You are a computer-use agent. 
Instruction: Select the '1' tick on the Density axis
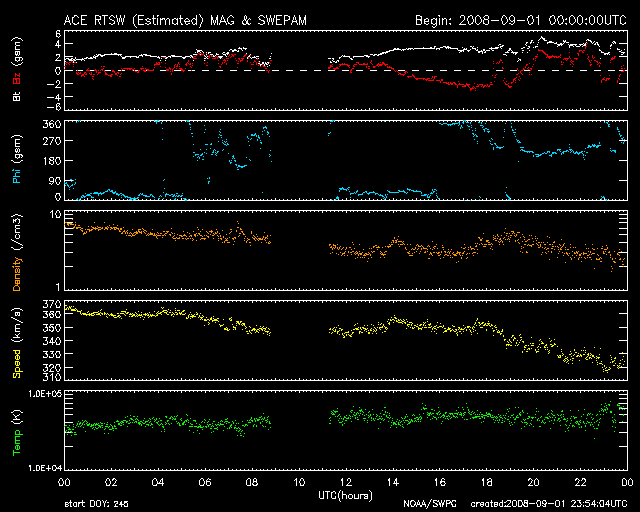pos(58,287)
